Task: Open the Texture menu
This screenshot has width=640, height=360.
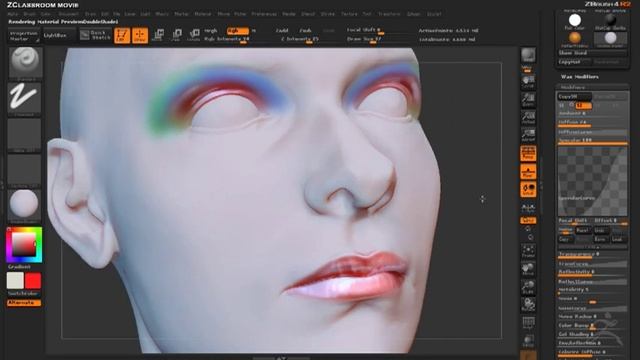Action: point(349,14)
